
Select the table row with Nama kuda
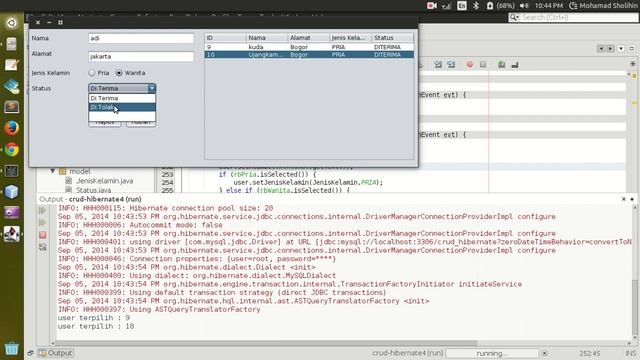tap(309, 47)
